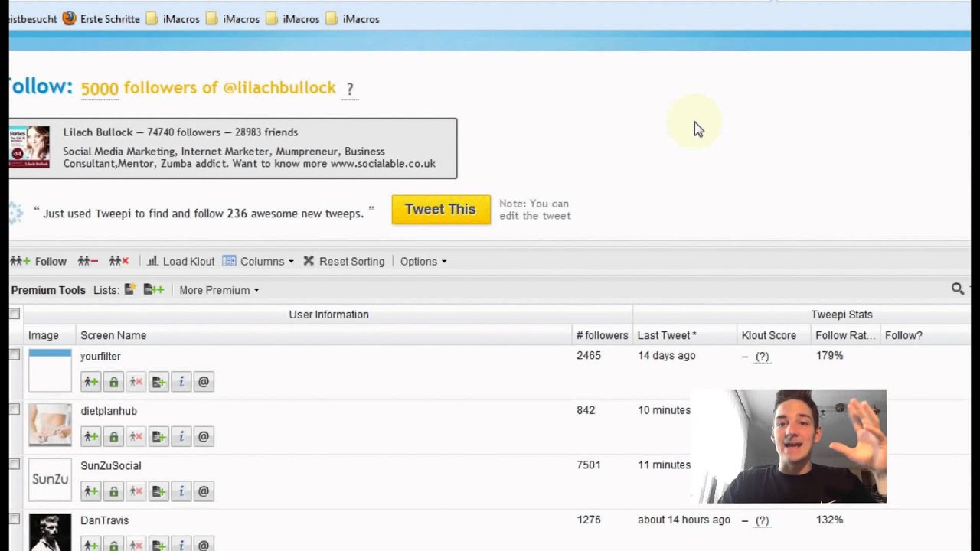This screenshot has width=980, height=551.
Task: Click the question mark help beside @lilachbullock
Action: [350, 89]
